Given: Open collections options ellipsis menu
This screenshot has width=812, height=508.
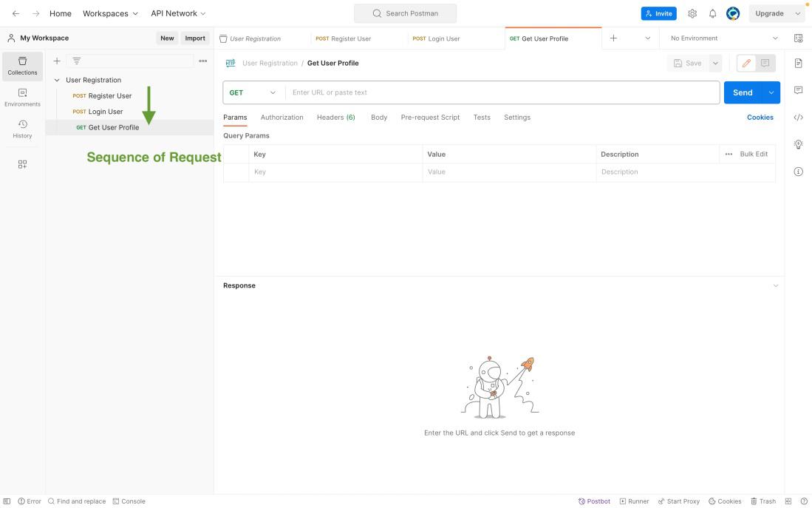Looking at the screenshot, I should point(203,61).
